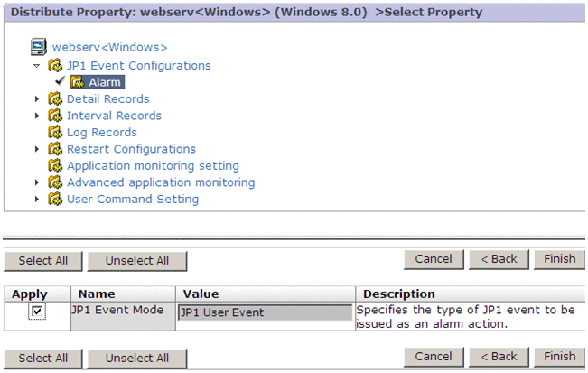Viewport: 588px width, 373px height.
Task: Click the Restart Configurations folder icon
Action: point(56,149)
